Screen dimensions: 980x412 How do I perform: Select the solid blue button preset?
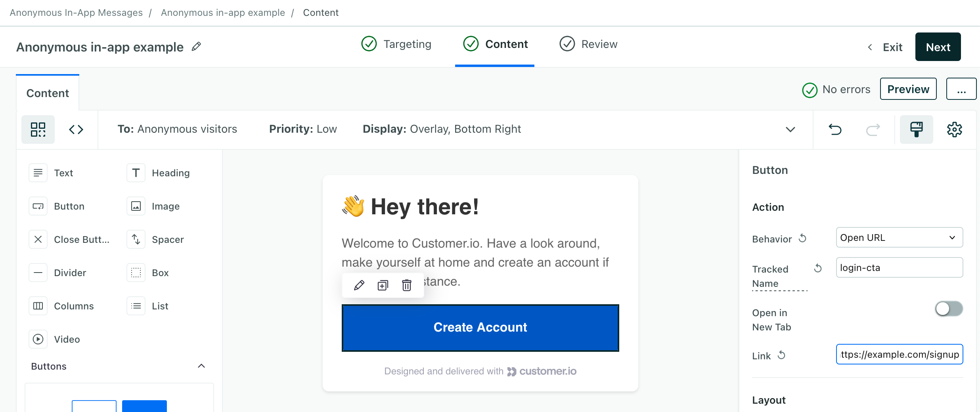pyautogui.click(x=144, y=406)
